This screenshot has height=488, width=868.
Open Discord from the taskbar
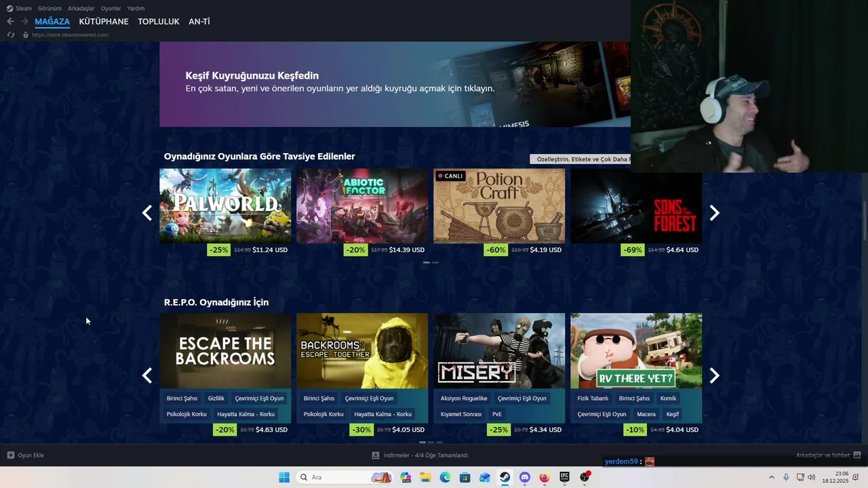tap(525, 477)
